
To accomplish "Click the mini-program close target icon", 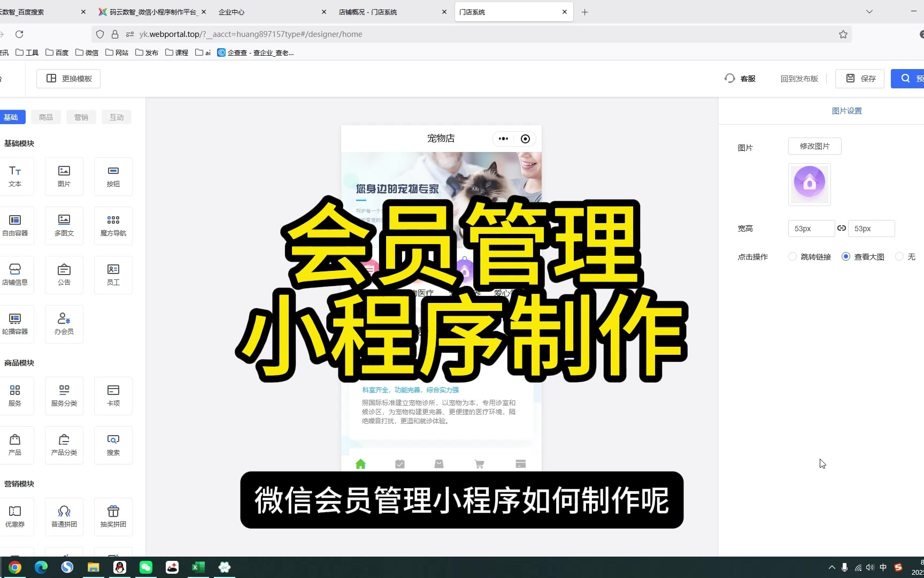I will (525, 139).
